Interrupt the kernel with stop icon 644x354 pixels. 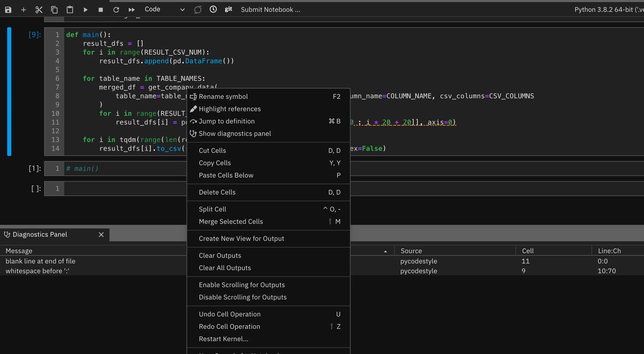[101, 10]
